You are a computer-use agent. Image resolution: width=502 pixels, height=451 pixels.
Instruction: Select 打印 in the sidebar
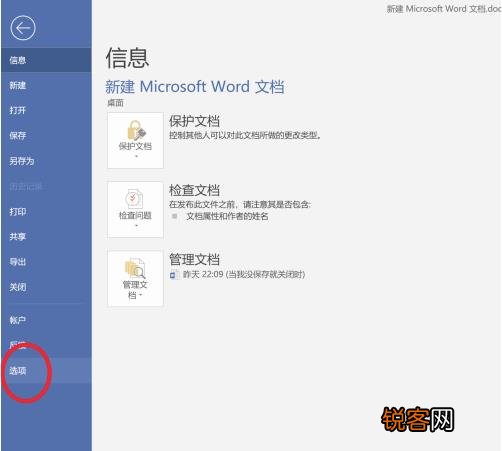click(x=46, y=211)
